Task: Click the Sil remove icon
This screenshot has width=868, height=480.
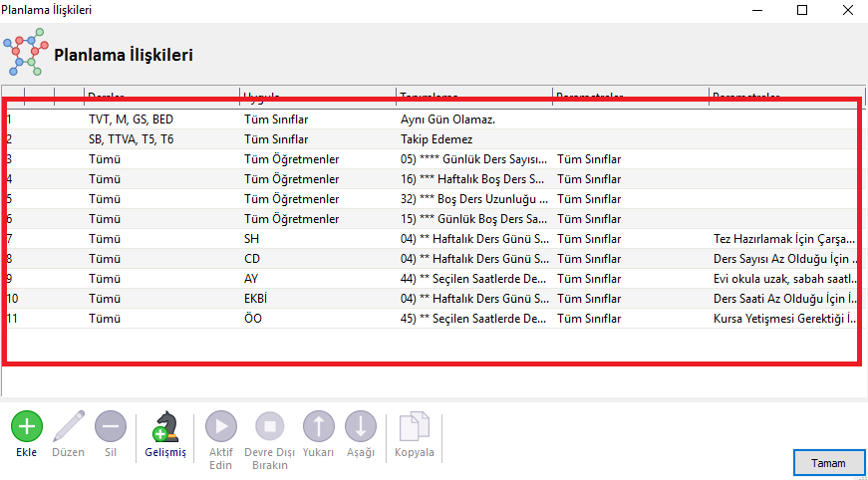Action: pyautogui.click(x=111, y=426)
